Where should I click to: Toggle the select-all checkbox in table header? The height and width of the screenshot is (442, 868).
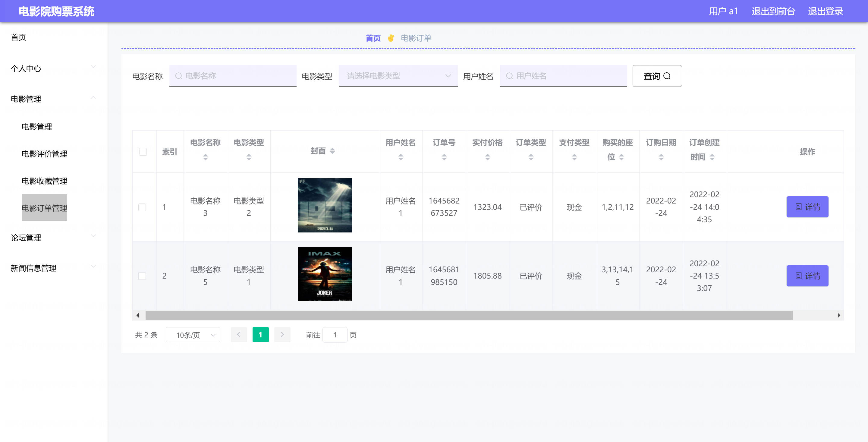click(143, 152)
